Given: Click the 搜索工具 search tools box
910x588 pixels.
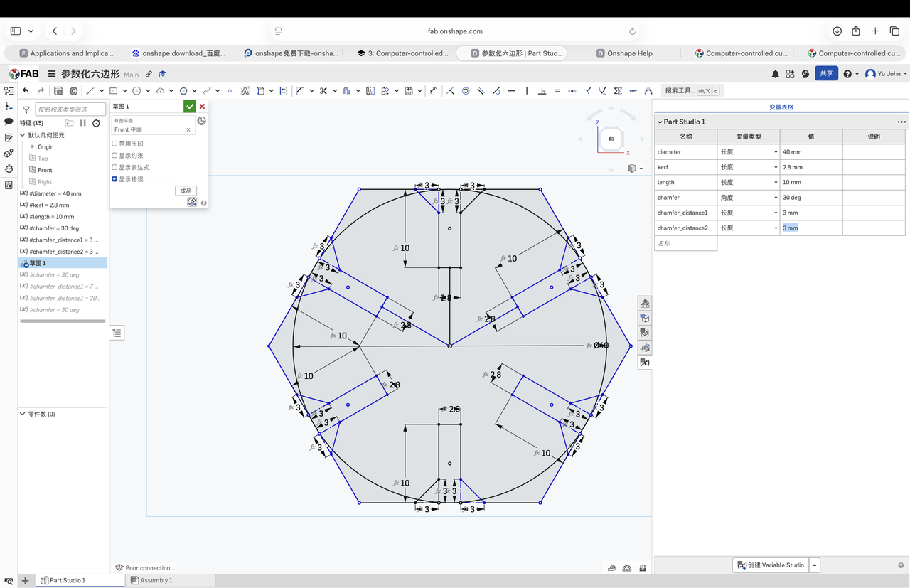Looking at the screenshot, I should 692,91.
